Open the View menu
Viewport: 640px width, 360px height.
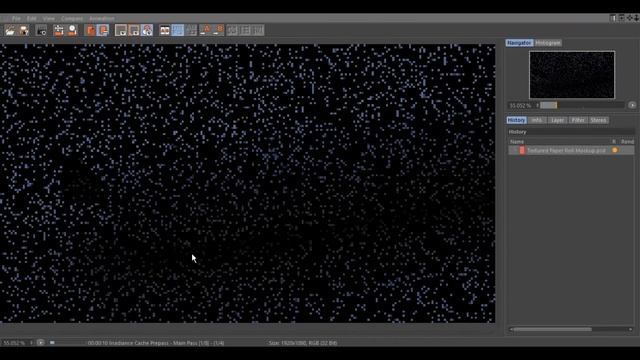click(x=49, y=18)
